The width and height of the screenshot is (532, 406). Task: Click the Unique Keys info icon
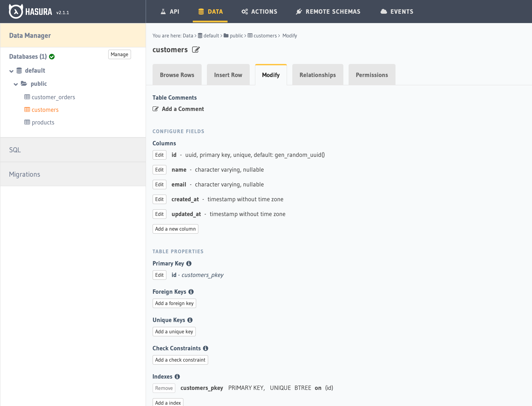[x=190, y=320]
